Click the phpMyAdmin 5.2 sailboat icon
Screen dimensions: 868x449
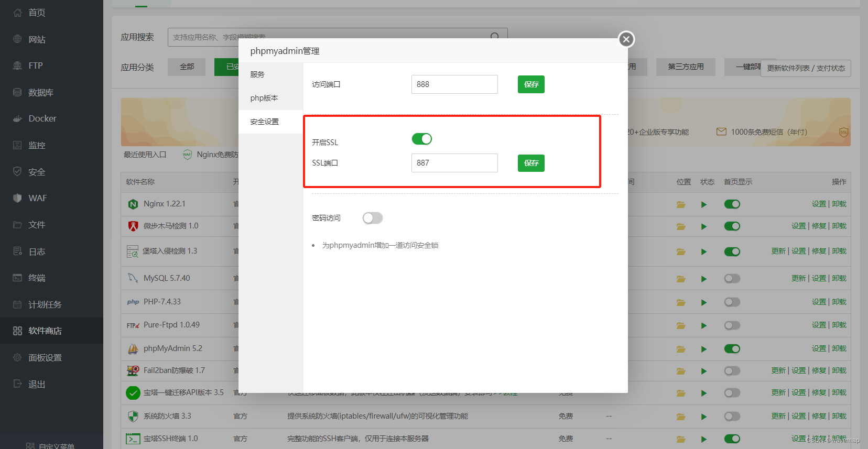(133, 348)
